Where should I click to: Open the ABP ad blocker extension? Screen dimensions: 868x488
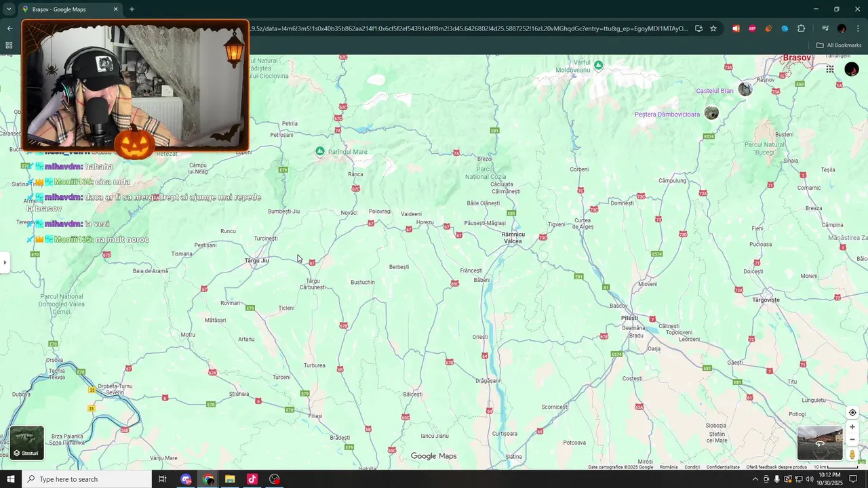point(752,28)
